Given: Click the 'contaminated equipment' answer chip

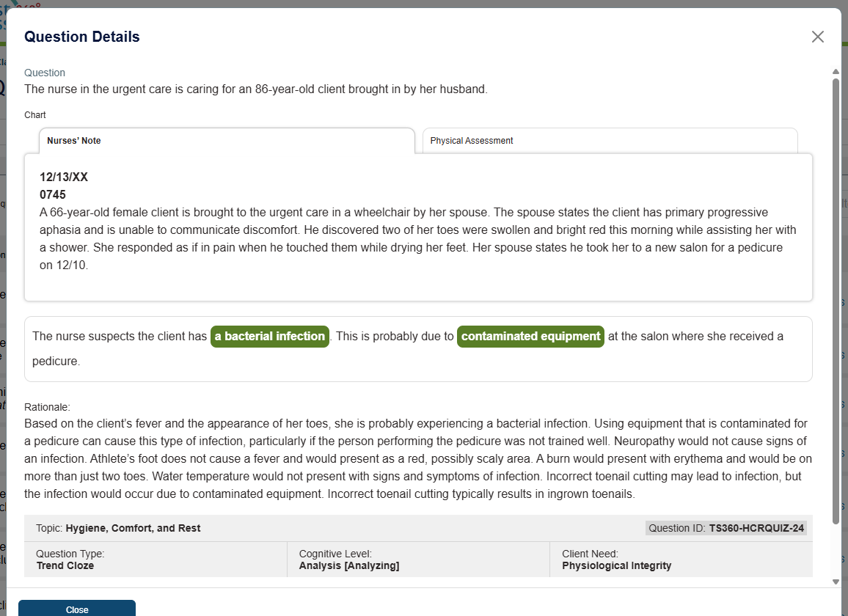Looking at the screenshot, I should pyautogui.click(x=530, y=337).
